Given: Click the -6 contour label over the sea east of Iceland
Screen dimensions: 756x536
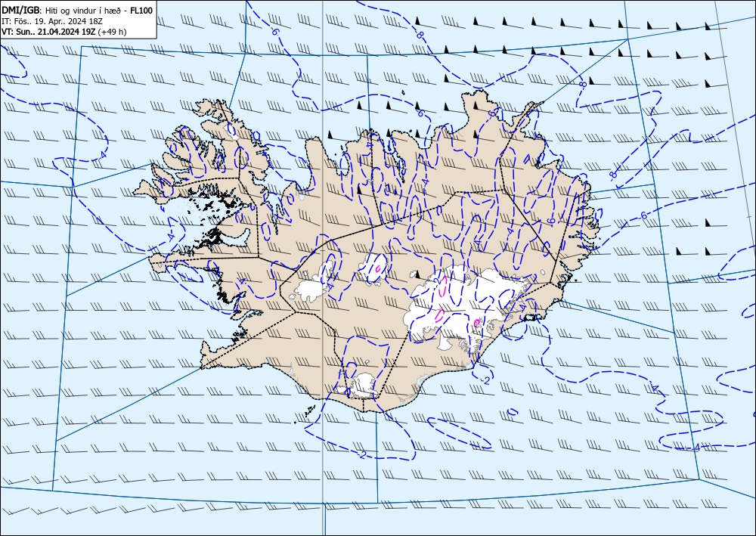Looking at the screenshot, I should click(x=643, y=216).
